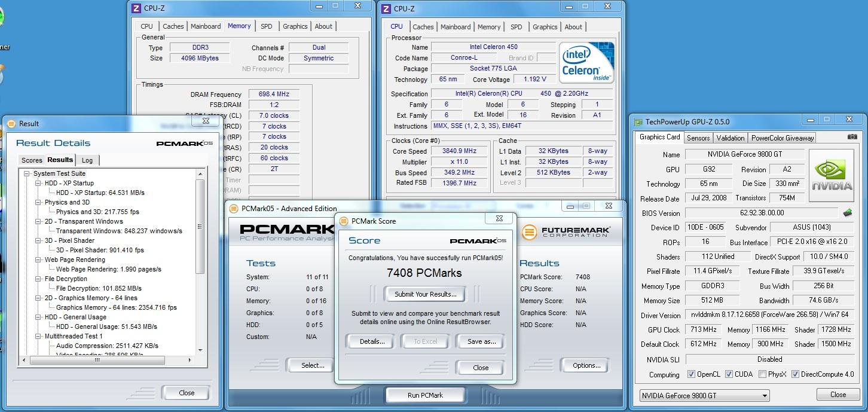Image resolution: width=868 pixels, height=412 pixels.
Task: Click 'Physics and 3D: 217.755 fps' row
Action: pos(97,212)
